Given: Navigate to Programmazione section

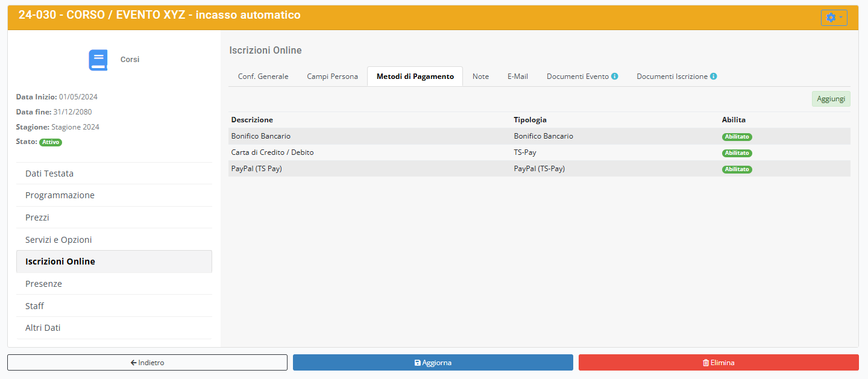Looking at the screenshot, I should (x=60, y=195).
